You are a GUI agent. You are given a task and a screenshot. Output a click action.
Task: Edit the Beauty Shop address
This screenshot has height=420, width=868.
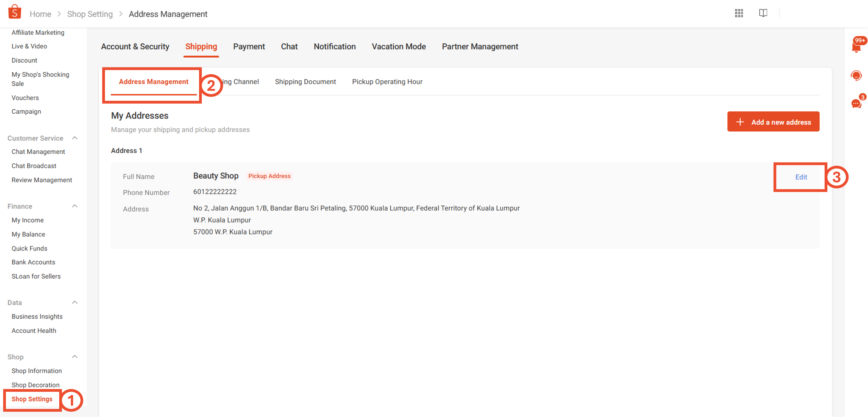[801, 177]
